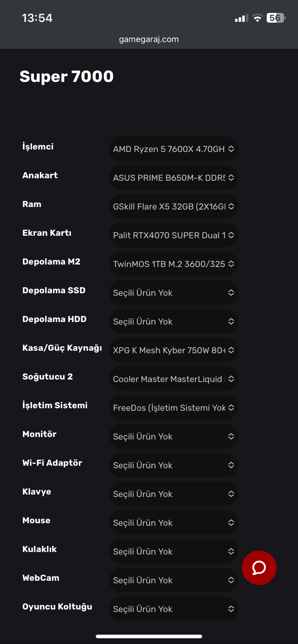The height and width of the screenshot is (644, 298).
Task: Tap the gamegaraj.com address bar
Action: (x=149, y=39)
